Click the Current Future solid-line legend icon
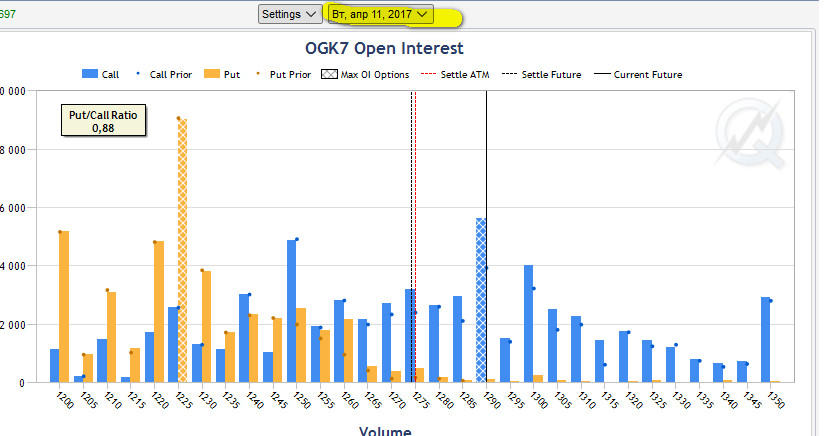Screen dimensions: 825x436 pyautogui.click(x=602, y=74)
